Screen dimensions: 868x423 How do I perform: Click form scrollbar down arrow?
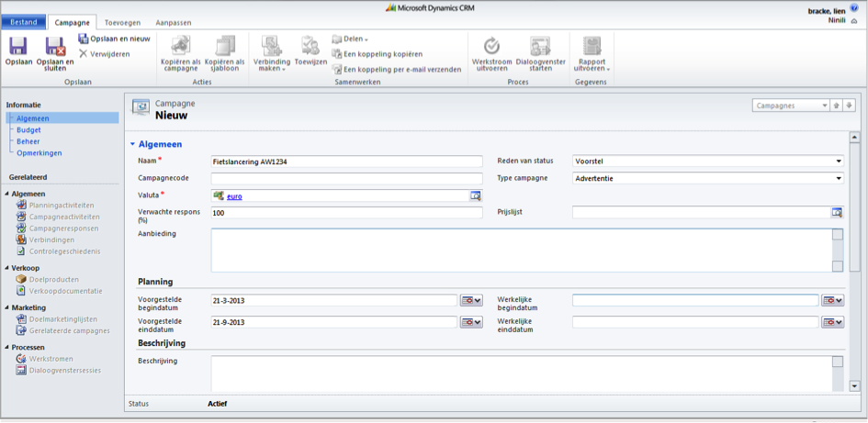854,386
